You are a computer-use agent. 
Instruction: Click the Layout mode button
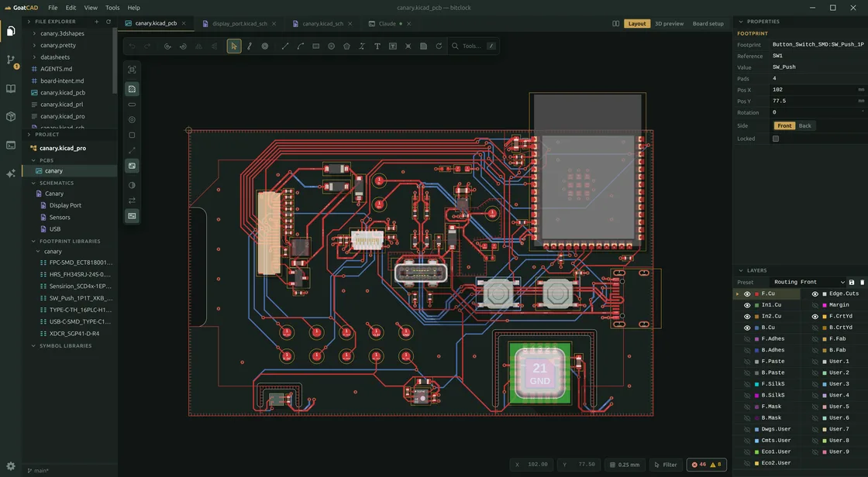[636, 24]
